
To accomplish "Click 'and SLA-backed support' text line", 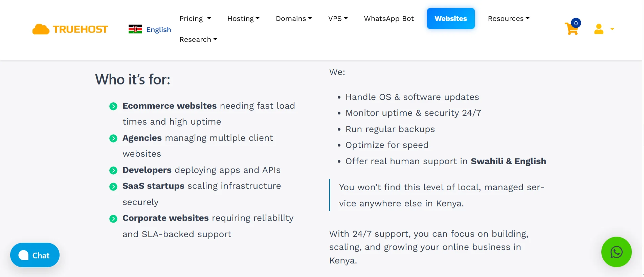I will [x=177, y=234].
